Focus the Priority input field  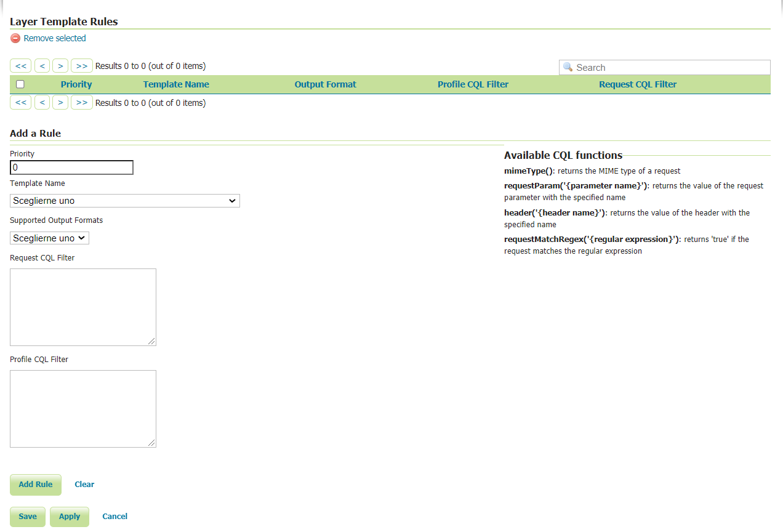[x=71, y=167]
